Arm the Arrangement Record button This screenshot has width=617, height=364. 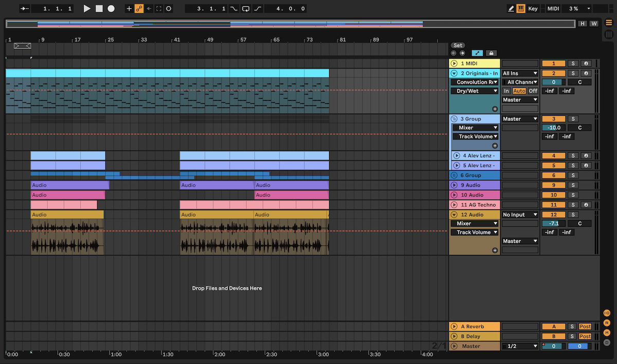point(111,9)
